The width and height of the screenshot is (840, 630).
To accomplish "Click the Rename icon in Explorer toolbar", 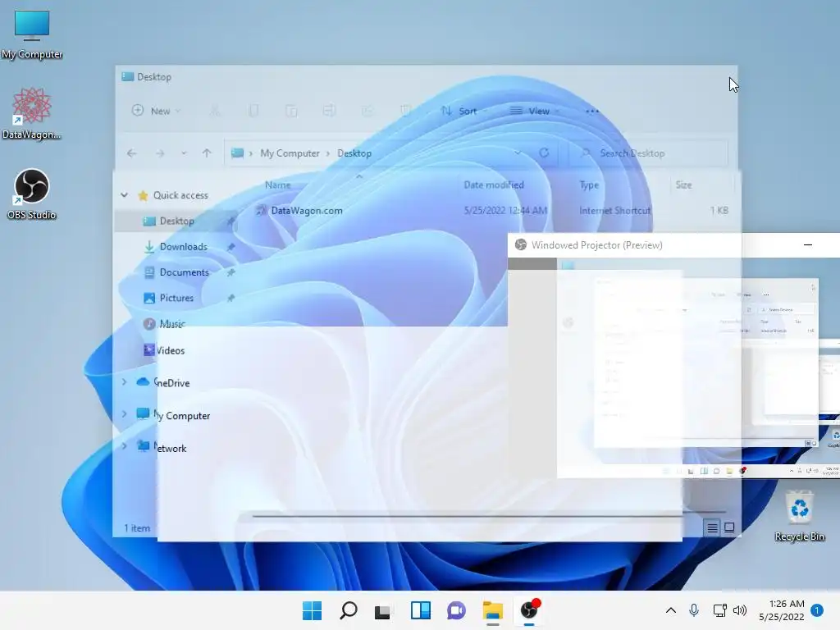I will tap(329, 111).
